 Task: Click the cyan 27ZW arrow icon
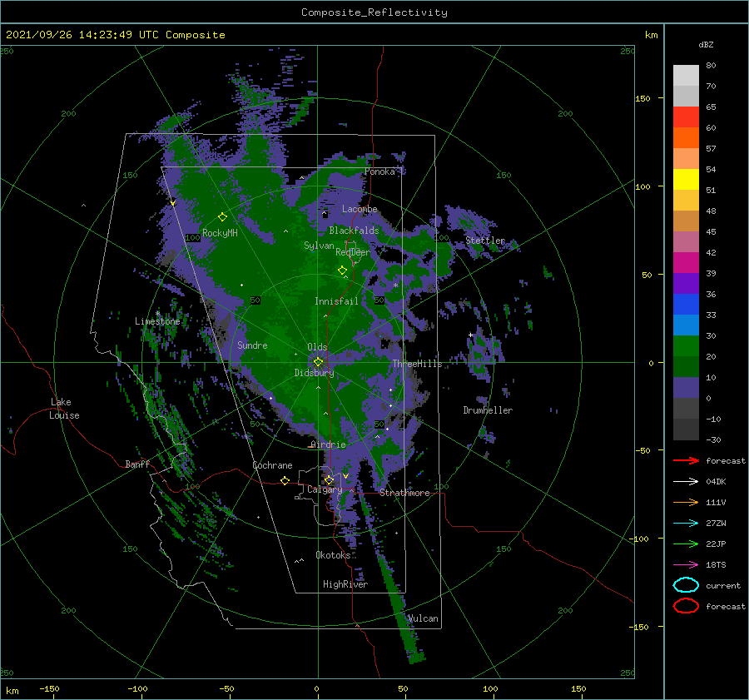click(x=686, y=524)
